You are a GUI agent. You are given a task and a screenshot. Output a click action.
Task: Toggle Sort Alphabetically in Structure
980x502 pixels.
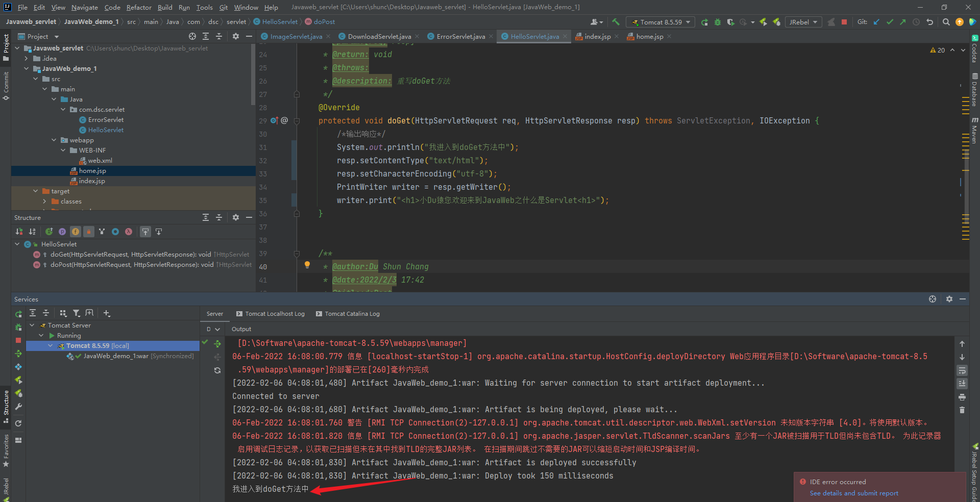point(32,232)
